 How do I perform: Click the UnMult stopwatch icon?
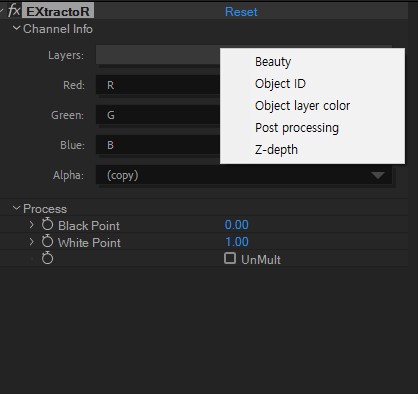coord(47,258)
